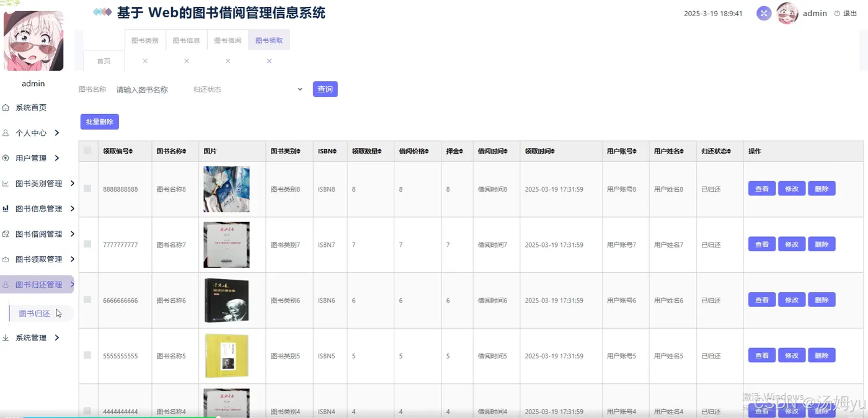
Task: Switch to the 首页 tab
Action: (x=104, y=61)
